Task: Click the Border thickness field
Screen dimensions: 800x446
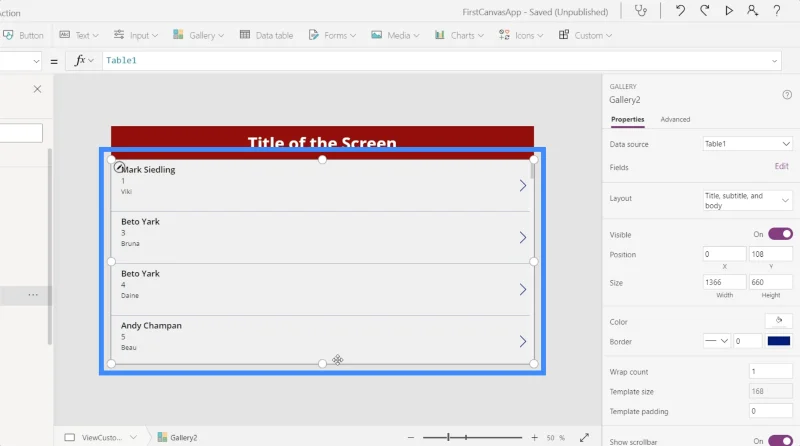Action: (747, 341)
